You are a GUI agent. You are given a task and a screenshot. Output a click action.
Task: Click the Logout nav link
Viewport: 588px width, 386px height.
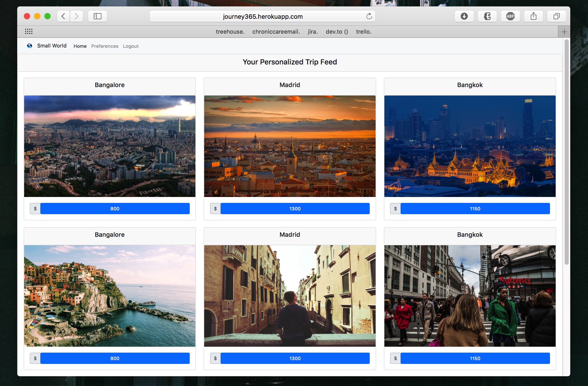point(131,46)
